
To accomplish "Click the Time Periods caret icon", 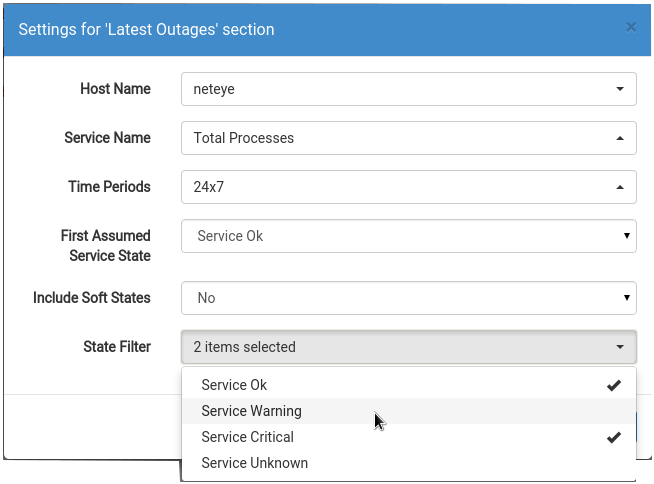I will 620,187.
